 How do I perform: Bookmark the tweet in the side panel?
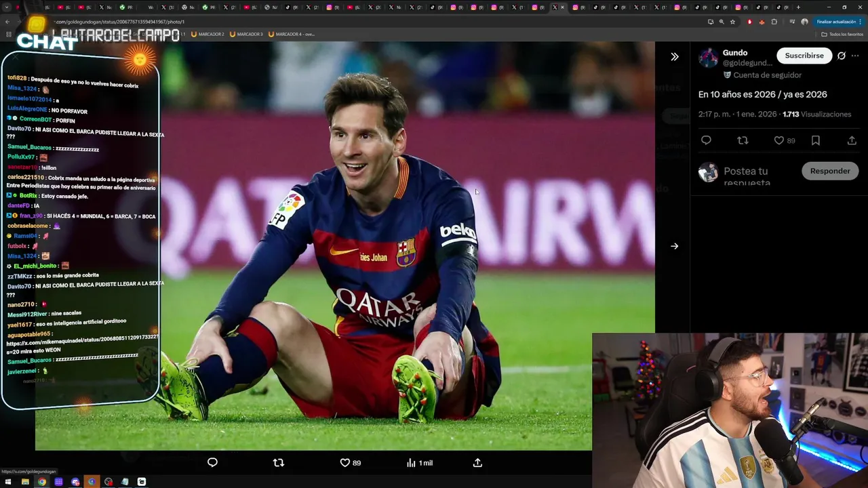pos(816,140)
